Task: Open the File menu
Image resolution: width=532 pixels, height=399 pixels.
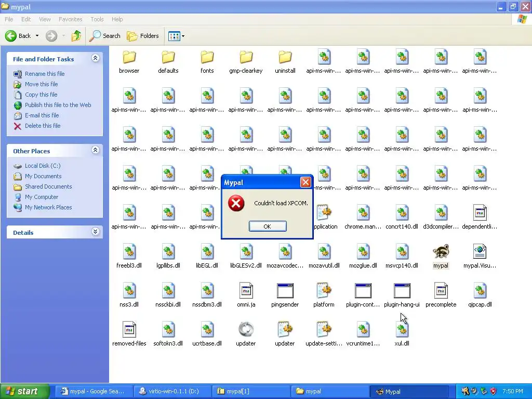Action: tap(9, 19)
